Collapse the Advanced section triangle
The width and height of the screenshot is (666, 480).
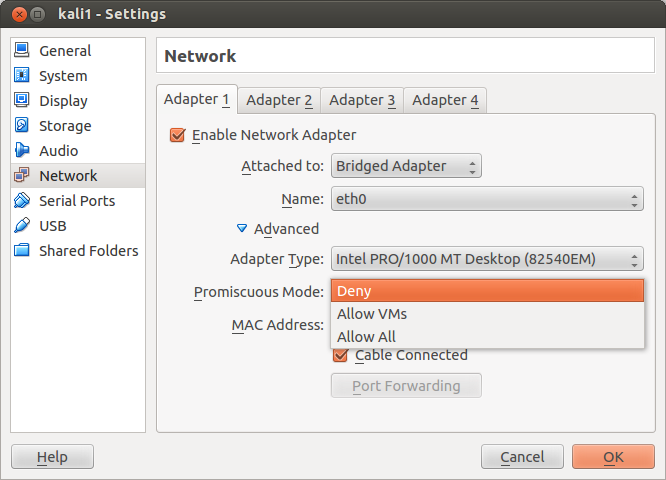(242, 229)
